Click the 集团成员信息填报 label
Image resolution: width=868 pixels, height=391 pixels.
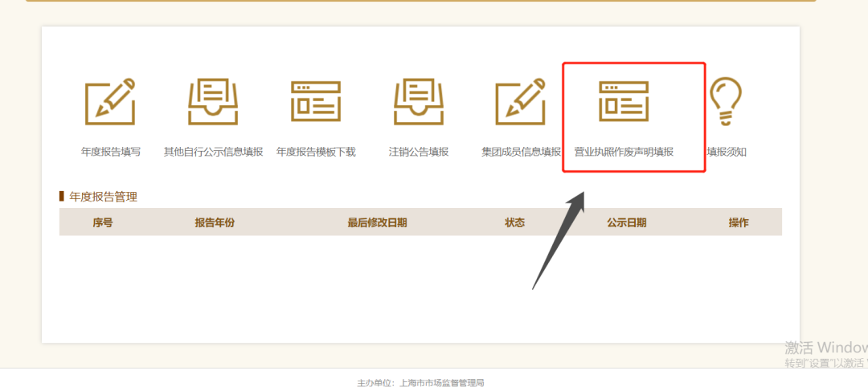(521, 152)
